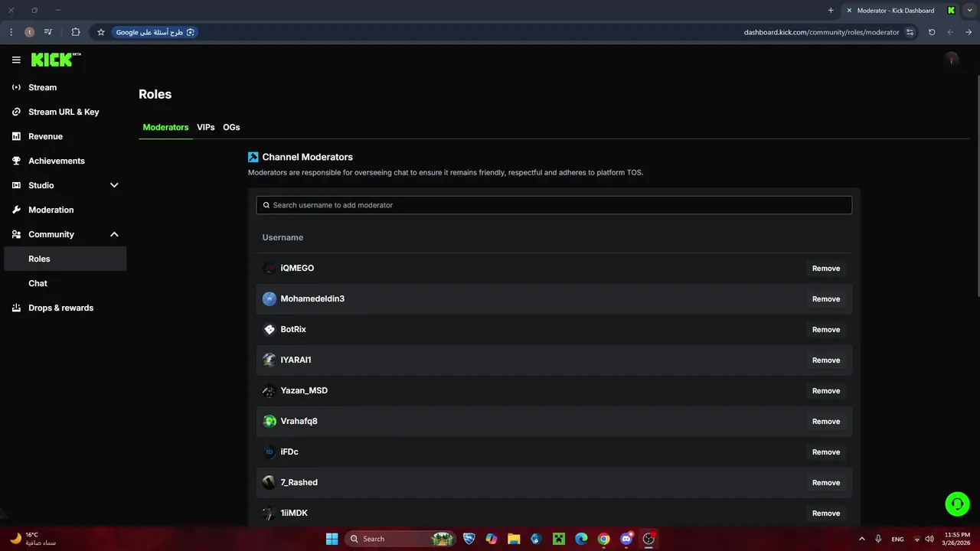Open the hamburger sidebar menu
The image size is (980, 551).
[x=16, y=60]
